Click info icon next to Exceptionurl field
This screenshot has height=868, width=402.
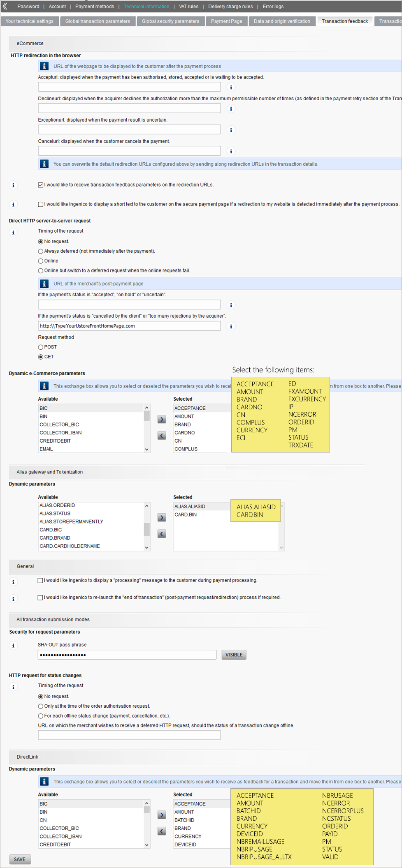pyautogui.click(x=231, y=130)
